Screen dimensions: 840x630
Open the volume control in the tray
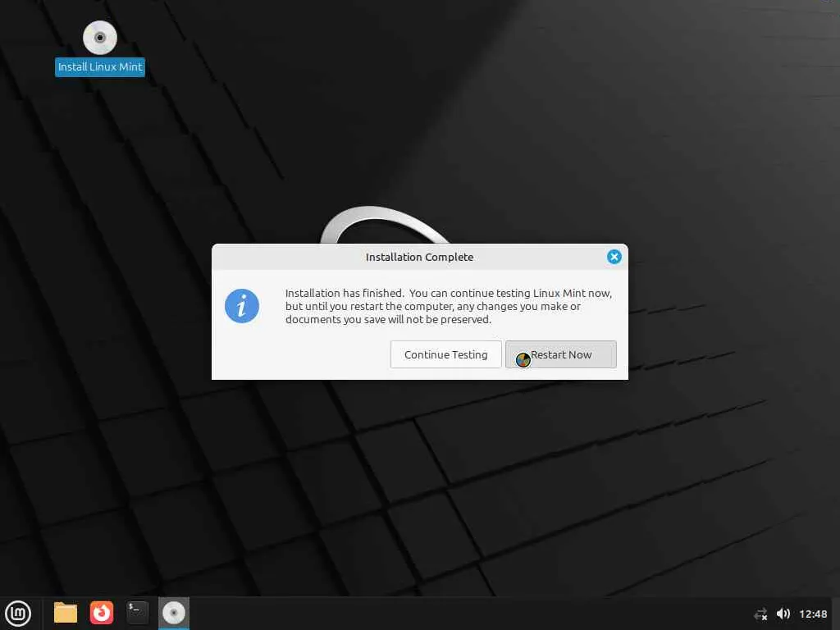[783, 614]
